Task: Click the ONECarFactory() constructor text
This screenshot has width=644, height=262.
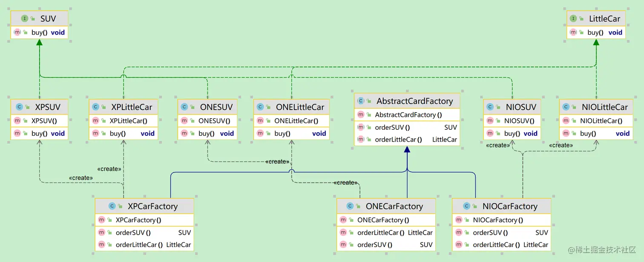Action: click(x=383, y=220)
